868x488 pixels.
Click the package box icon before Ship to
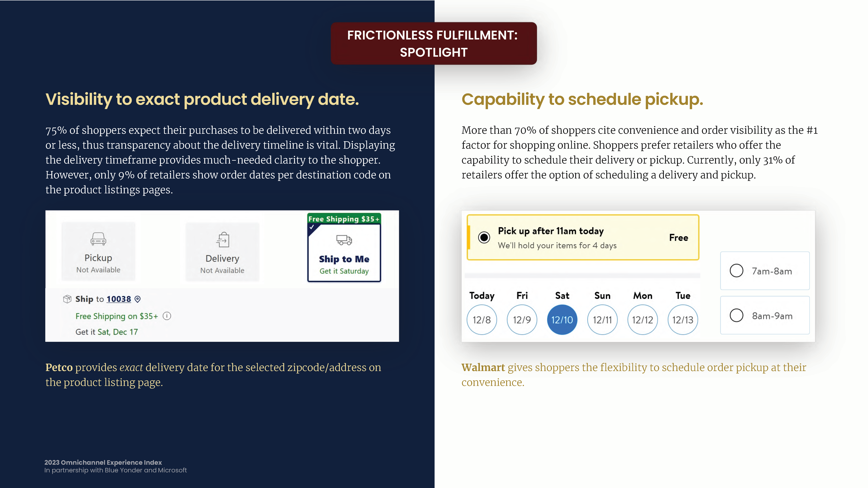[x=67, y=299]
